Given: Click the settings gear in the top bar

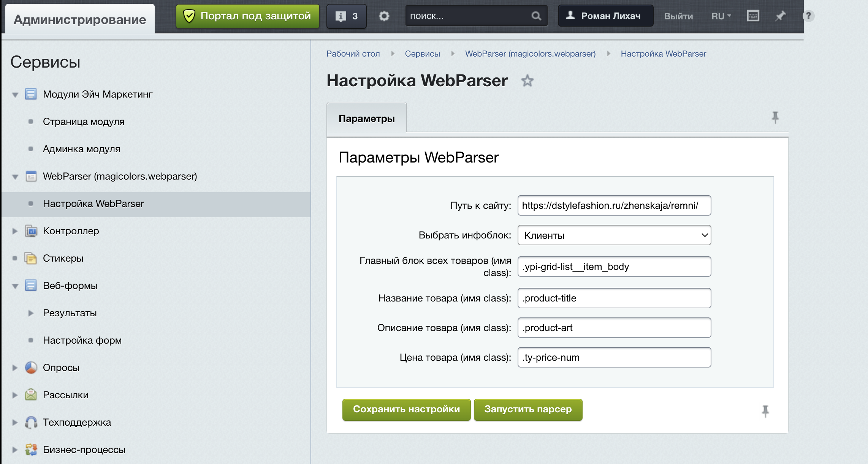Looking at the screenshot, I should [x=384, y=16].
